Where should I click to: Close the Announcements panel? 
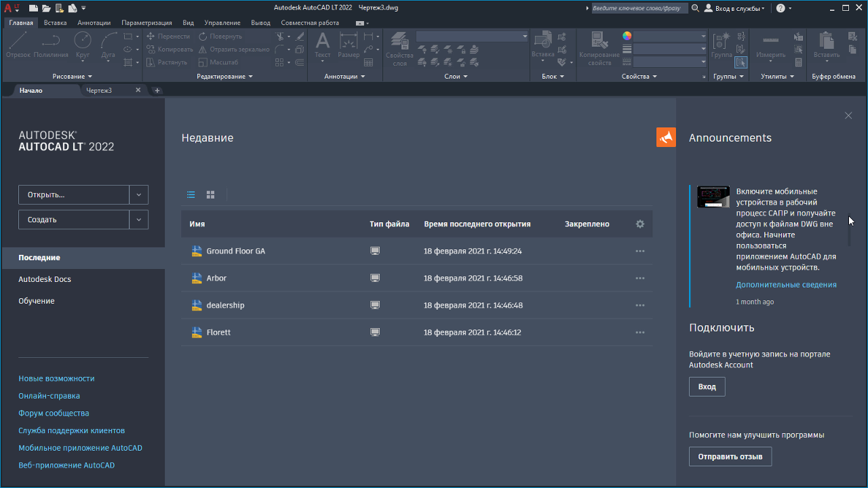(x=848, y=116)
